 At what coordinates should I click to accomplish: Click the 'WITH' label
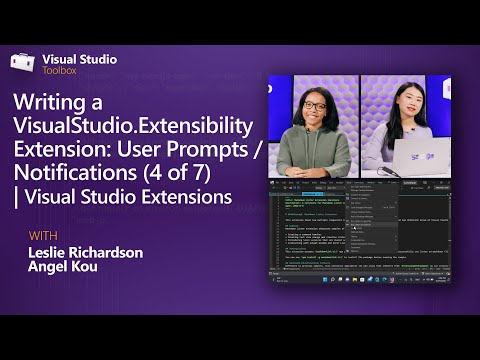click(x=43, y=236)
